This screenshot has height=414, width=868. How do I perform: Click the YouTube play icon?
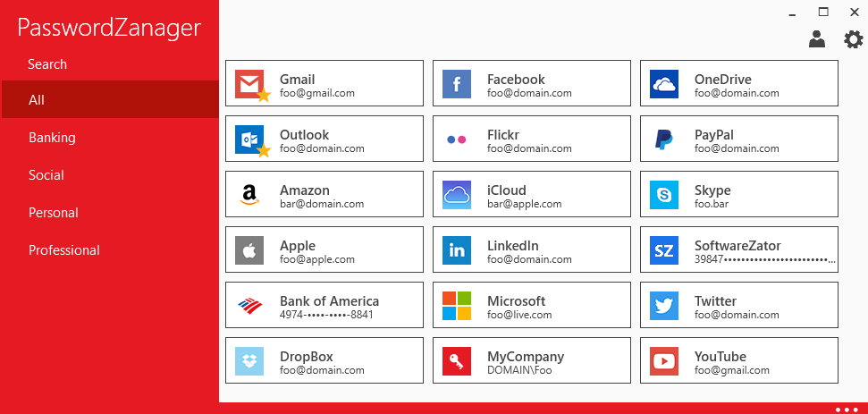click(663, 361)
